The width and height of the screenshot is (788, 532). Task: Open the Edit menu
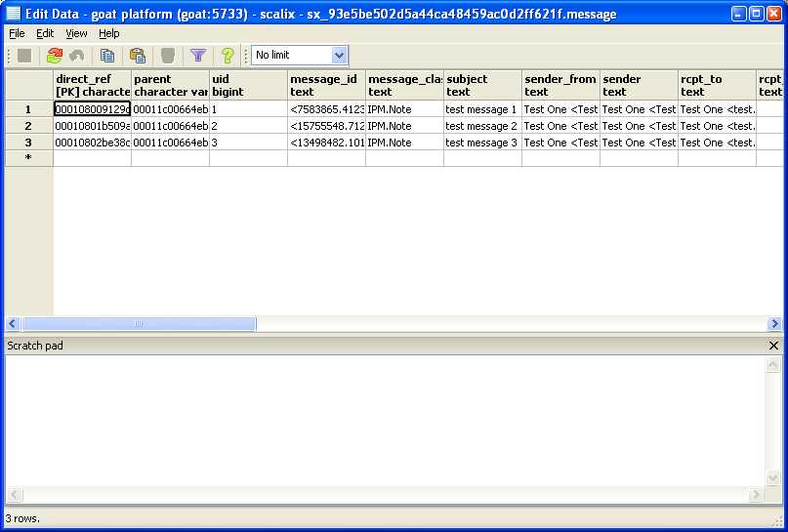(45, 33)
